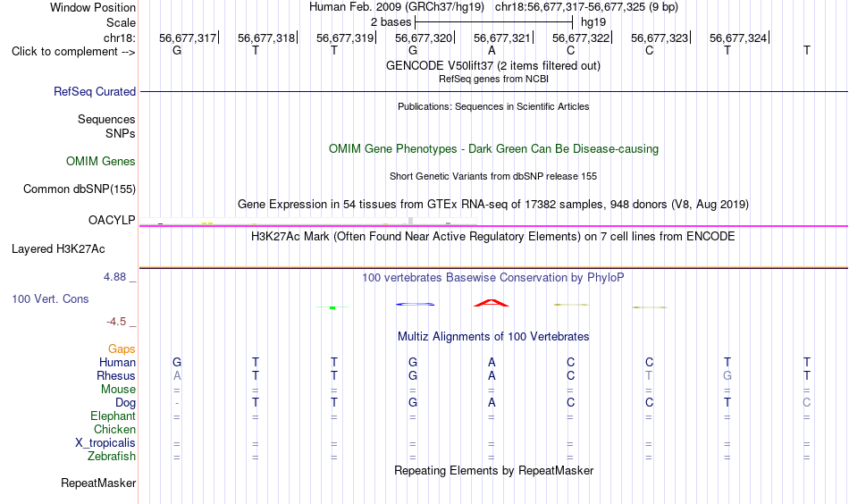
Task: Select the Chicken alignment row label
Action: tap(114, 429)
